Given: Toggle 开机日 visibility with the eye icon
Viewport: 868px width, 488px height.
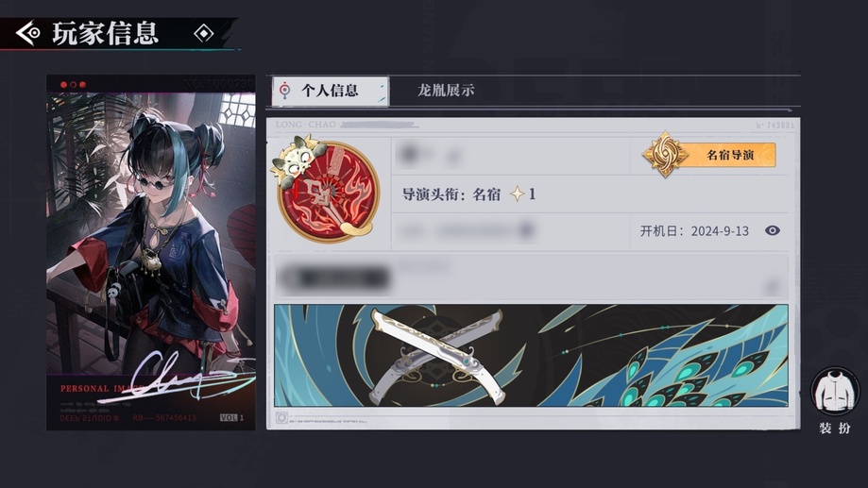Looking at the screenshot, I should pyautogui.click(x=773, y=230).
